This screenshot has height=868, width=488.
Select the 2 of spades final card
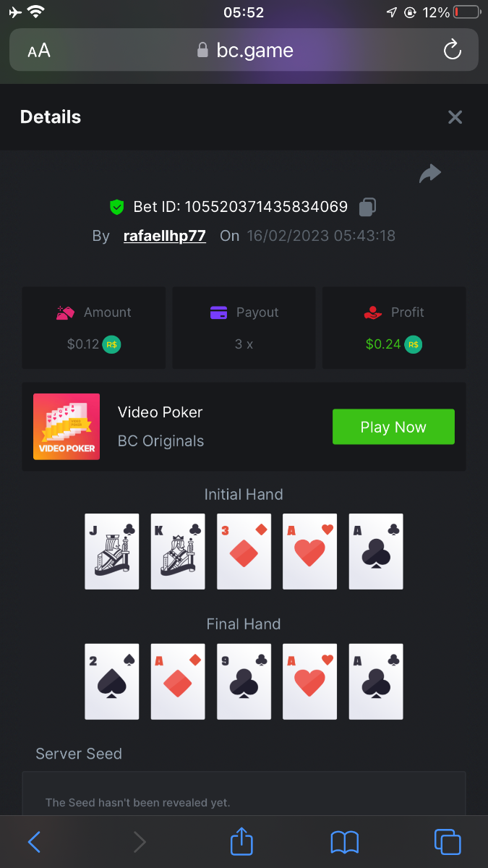point(111,681)
